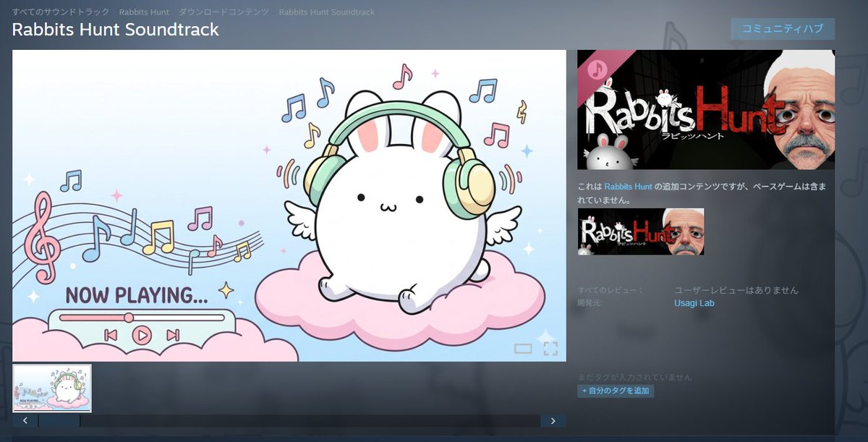Click the main bunny headphones screenshot
Image resolution: width=868 pixels, height=442 pixels.
(x=289, y=205)
